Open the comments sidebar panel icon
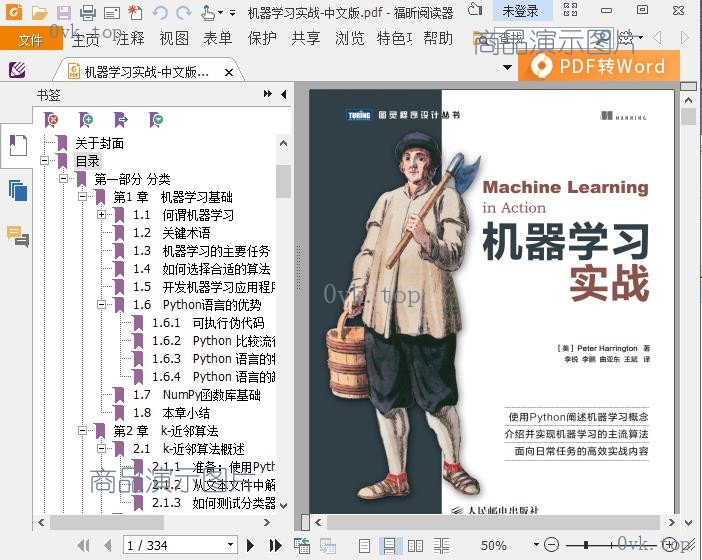 pos(18,236)
